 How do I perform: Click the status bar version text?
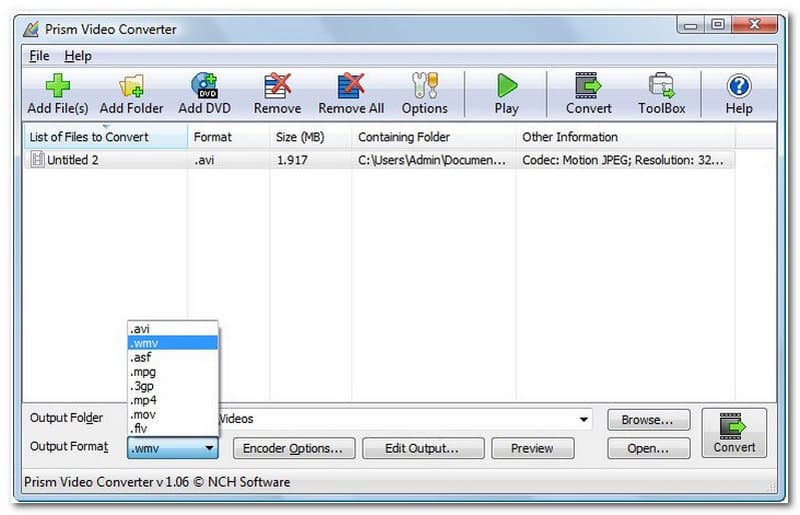[157, 482]
